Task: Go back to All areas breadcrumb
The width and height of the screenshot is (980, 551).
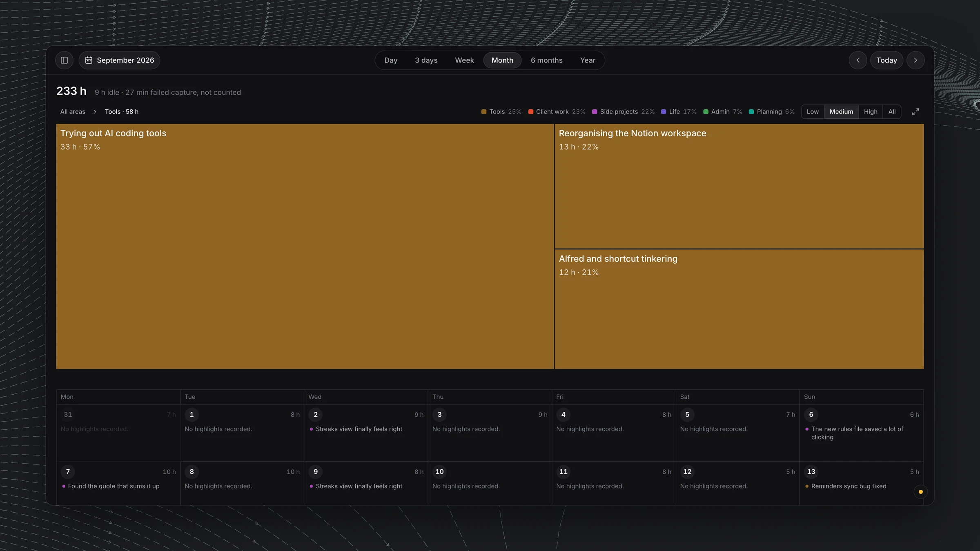Action: (x=73, y=111)
